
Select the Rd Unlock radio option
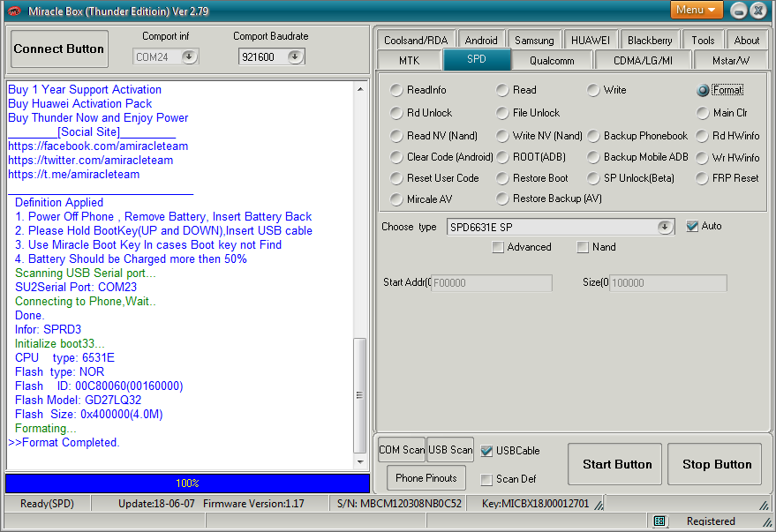pos(420,113)
